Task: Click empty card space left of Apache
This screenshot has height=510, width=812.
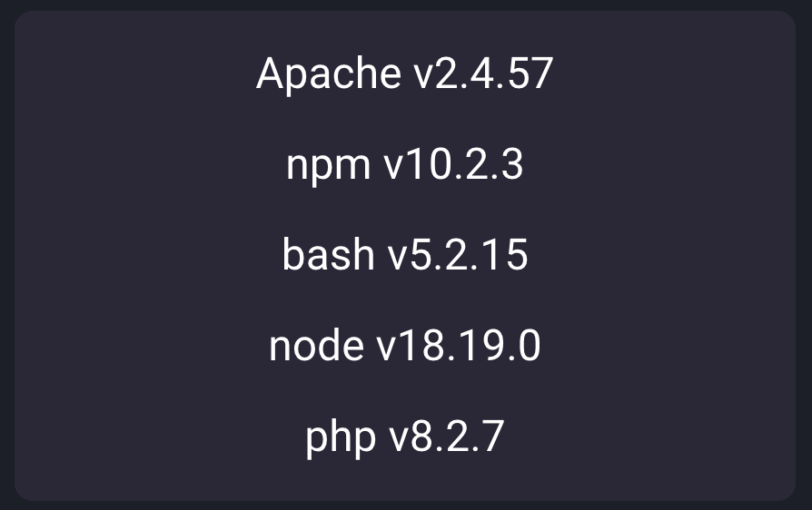Action: click(x=136, y=74)
